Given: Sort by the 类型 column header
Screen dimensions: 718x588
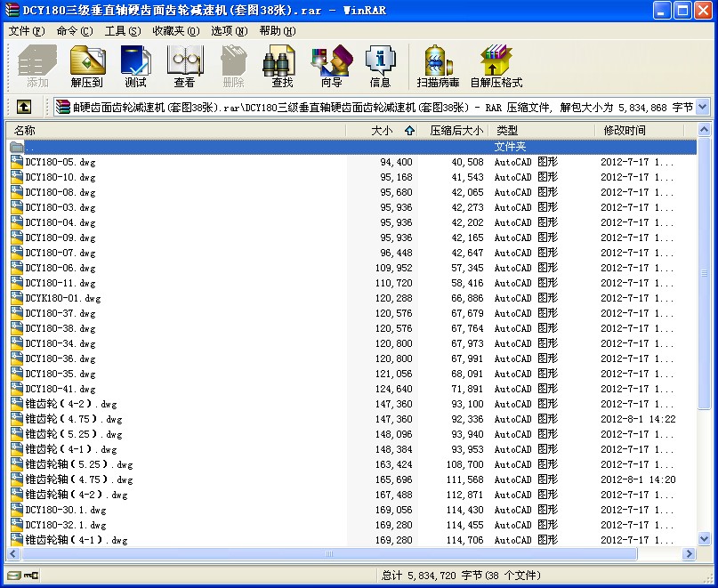Looking at the screenshot, I should (542, 131).
